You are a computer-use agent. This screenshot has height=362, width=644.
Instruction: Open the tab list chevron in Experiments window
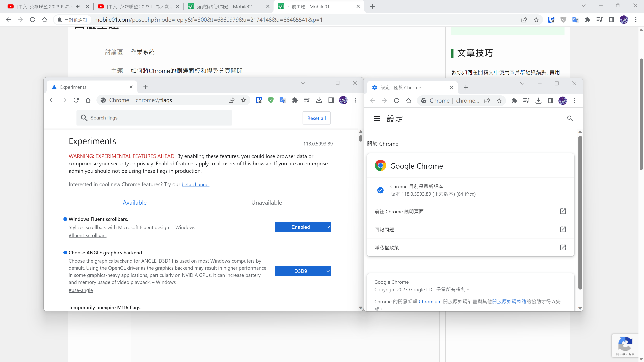(303, 83)
